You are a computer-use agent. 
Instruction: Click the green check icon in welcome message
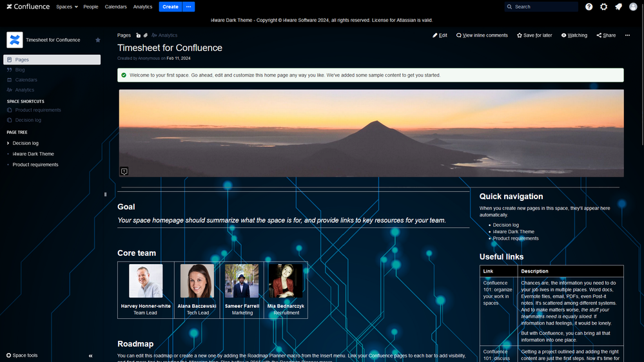pos(124,75)
